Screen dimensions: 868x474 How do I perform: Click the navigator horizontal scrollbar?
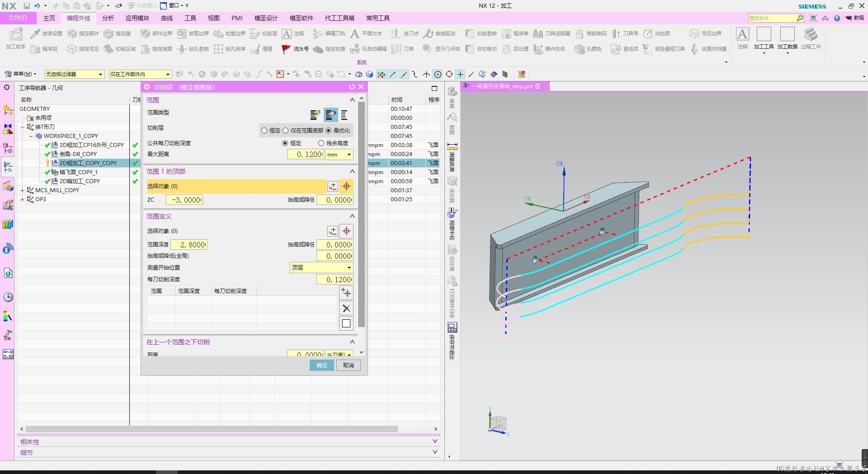pos(212,429)
